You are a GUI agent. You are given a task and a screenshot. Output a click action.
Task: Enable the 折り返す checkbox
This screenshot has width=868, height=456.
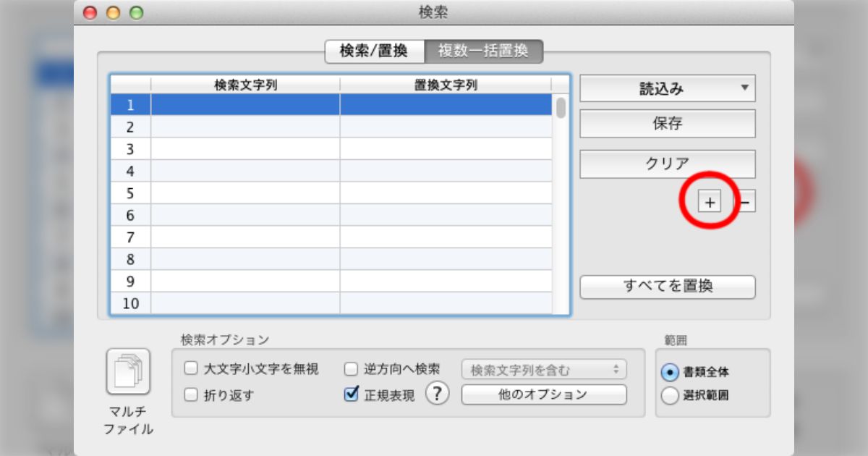click(190, 394)
